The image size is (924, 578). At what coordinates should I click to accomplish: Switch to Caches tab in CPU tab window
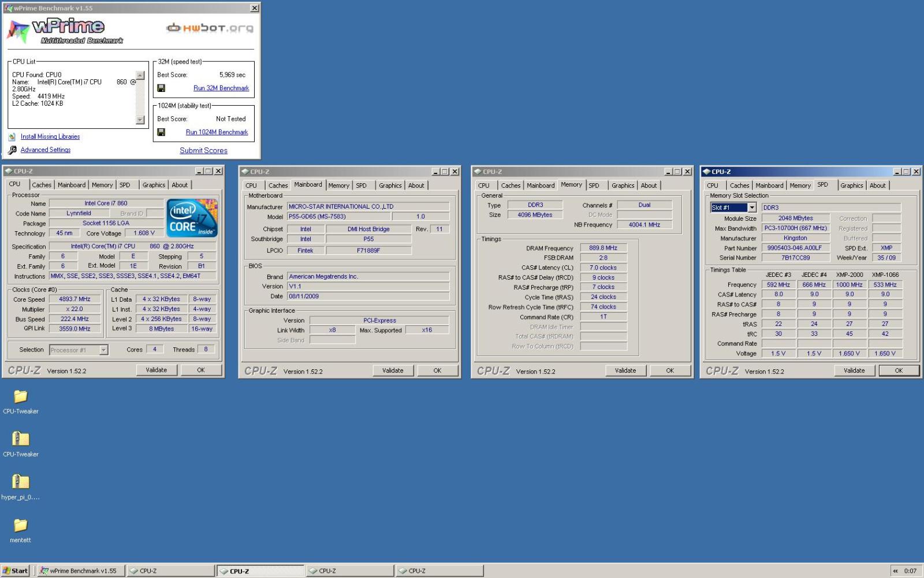click(42, 185)
